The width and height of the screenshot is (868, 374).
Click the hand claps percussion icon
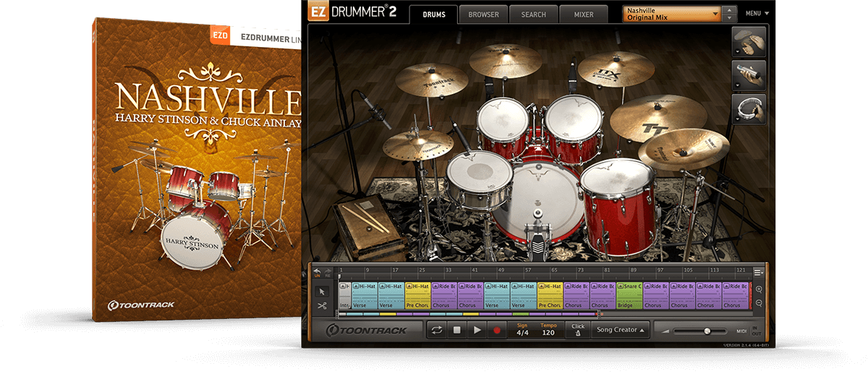tap(749, 43)
